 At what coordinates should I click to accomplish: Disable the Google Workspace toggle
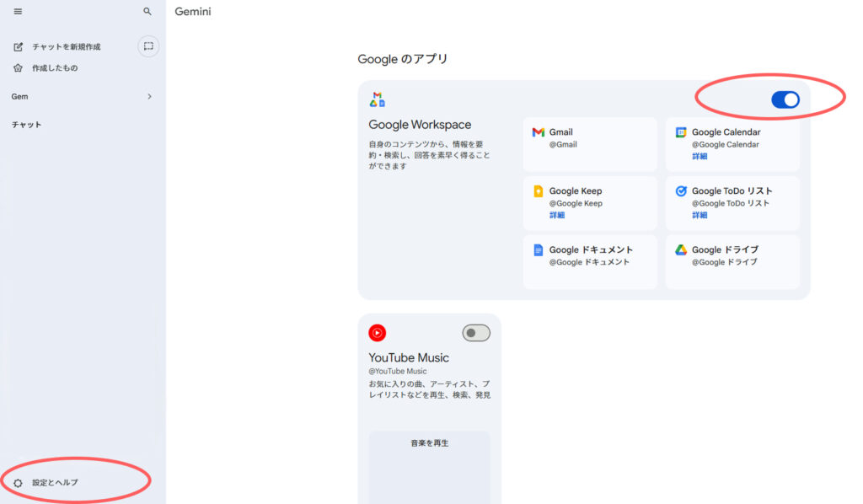[x=785, y=100]
